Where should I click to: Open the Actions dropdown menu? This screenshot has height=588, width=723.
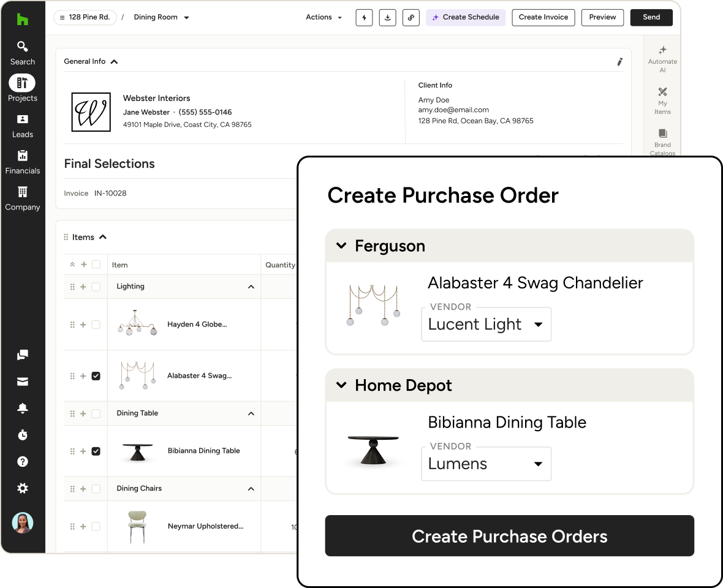click(324, 18)
